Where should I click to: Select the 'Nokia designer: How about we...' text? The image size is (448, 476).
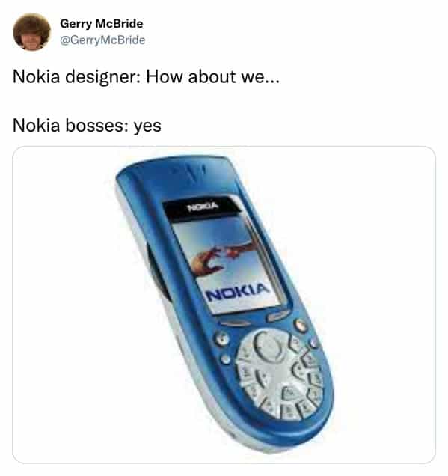(x=146, y=76)
